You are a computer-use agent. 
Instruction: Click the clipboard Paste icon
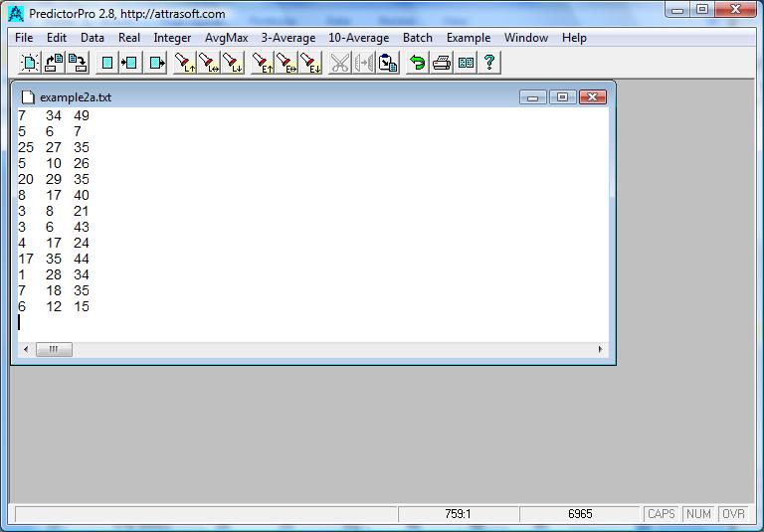(x=388, y=63)
